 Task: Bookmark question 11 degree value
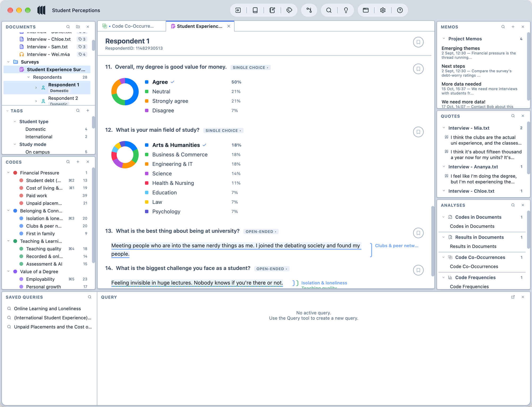[418, 69]
